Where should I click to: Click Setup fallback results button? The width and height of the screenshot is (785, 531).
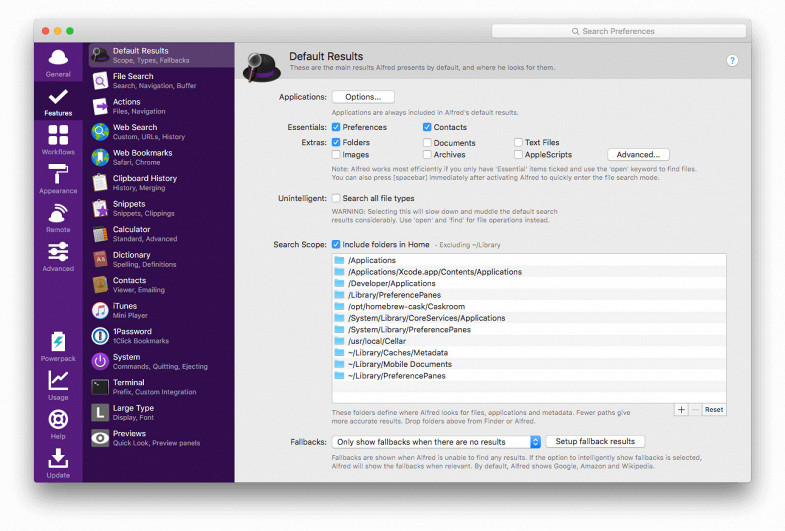[595, 441]
